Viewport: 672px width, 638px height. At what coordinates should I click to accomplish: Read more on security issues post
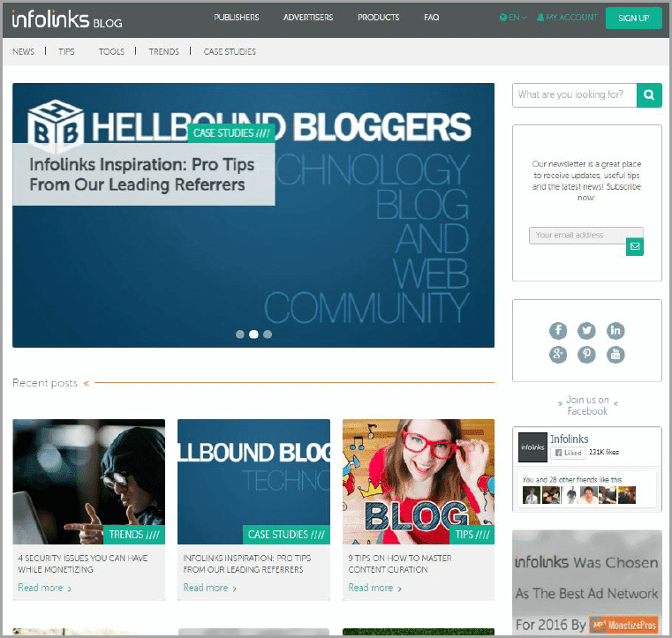coord(44,588)
